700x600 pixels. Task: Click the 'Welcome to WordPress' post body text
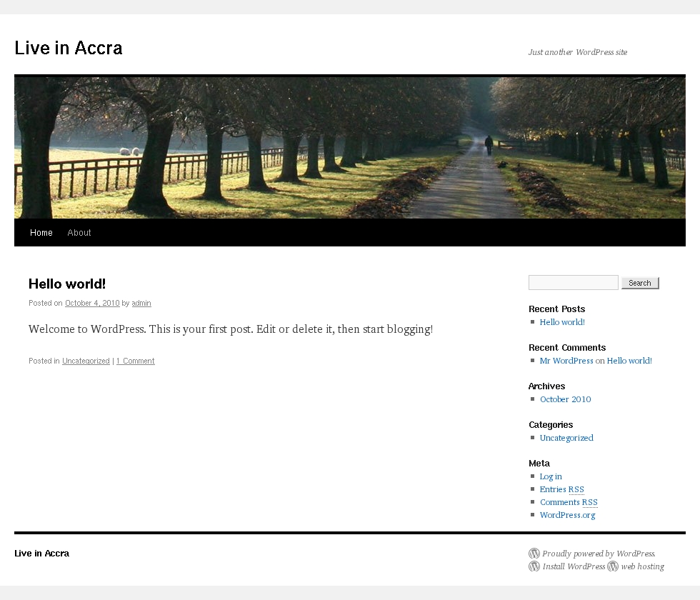(x=231, y=329)
